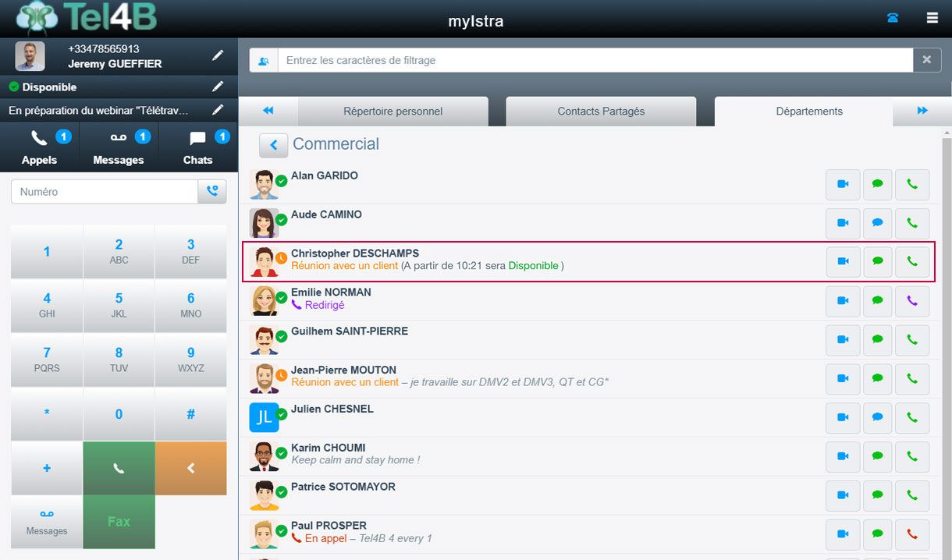952x560 pixels.
Task: Edit the Jeremy GUEFFIER profile details
Action: 218,55
